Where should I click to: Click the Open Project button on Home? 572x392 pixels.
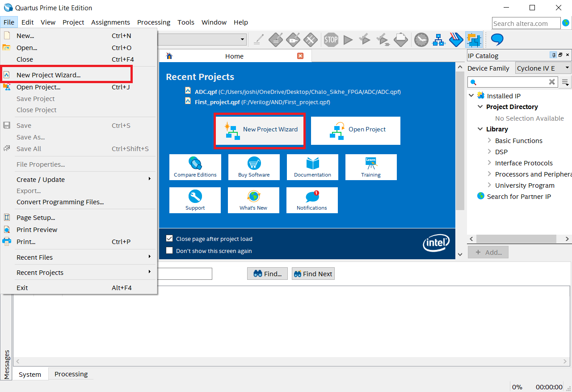click(356, 131)
